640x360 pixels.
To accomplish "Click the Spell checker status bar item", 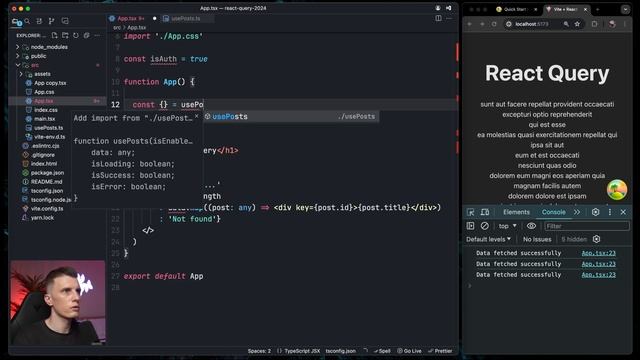I will 382,351.
